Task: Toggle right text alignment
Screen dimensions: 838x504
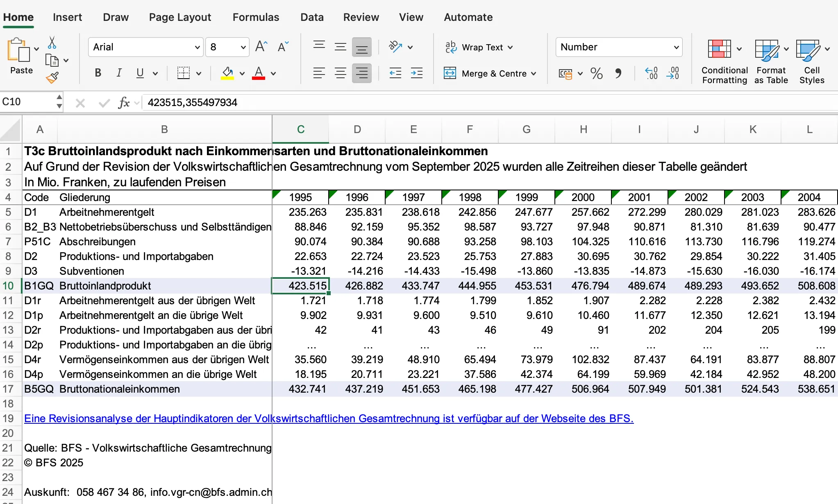Action: 361,74
